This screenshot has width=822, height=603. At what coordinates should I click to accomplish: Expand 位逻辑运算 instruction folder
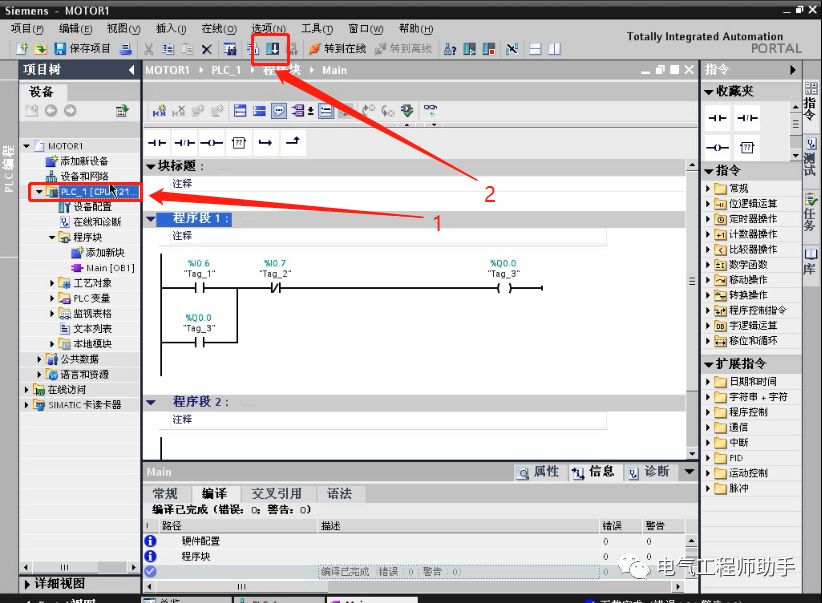pyautogui.click(x=708, y=203)
